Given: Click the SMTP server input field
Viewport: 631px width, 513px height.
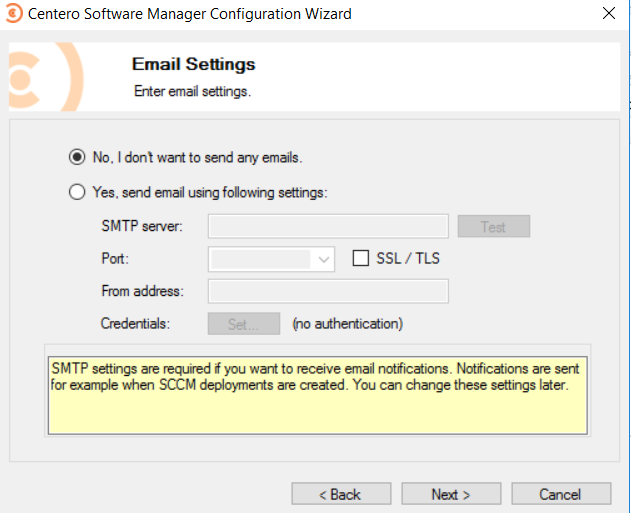Looking at the screenshot, I should coord(328,226).
